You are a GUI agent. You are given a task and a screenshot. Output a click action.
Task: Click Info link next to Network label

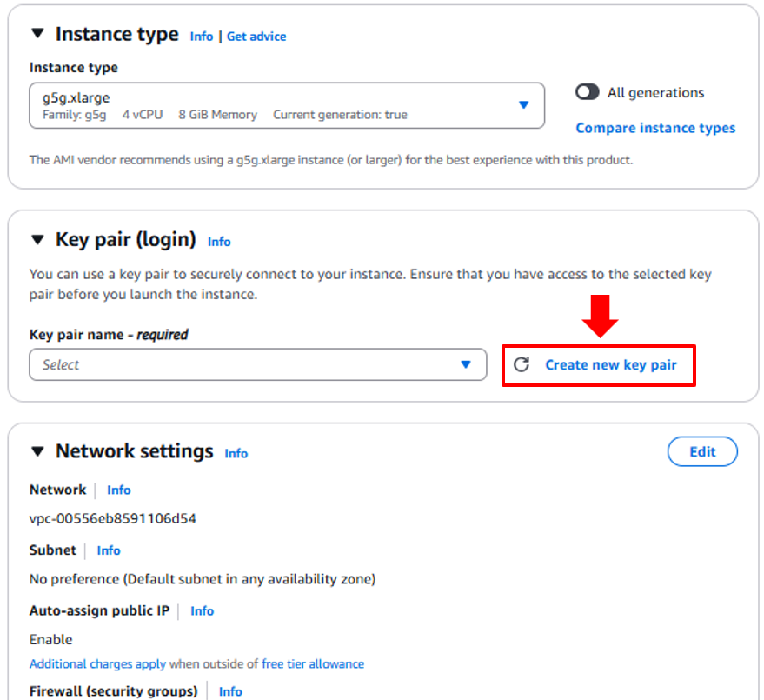[119, 490]
